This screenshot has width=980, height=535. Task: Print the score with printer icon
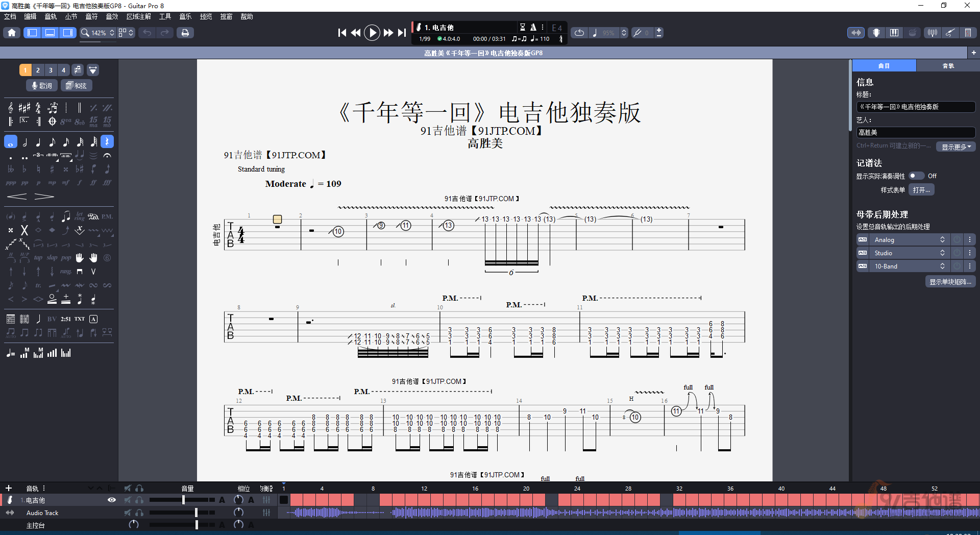185,33
